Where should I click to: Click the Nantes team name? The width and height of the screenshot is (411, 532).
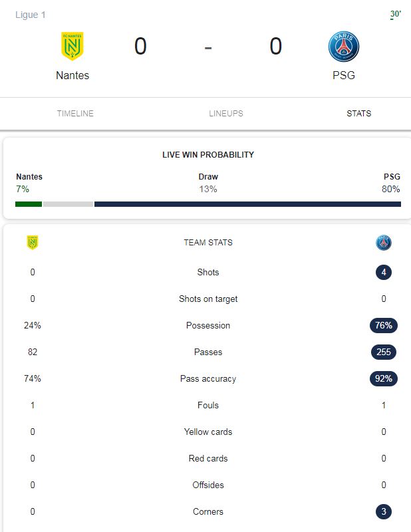tap(72, 75)
